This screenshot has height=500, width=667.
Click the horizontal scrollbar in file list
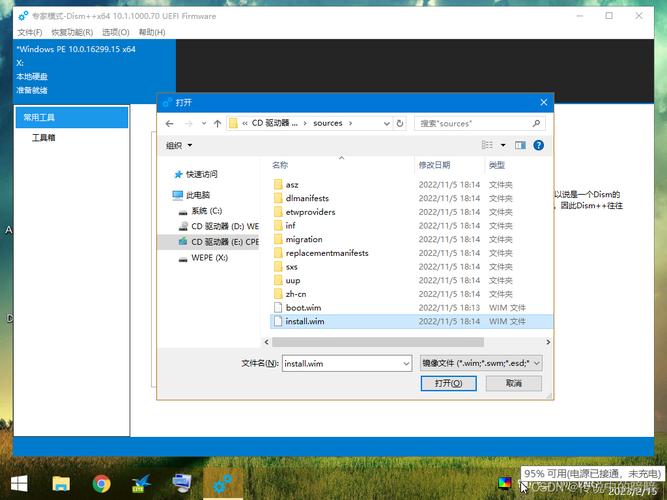[378, 342]
